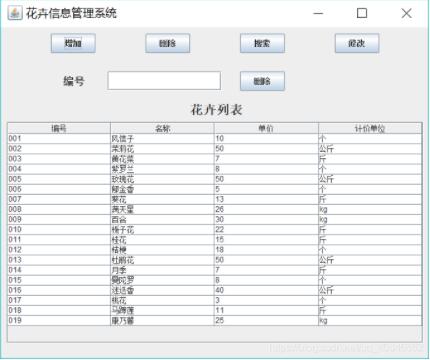Click the 名称 column header

pos(162,128)
